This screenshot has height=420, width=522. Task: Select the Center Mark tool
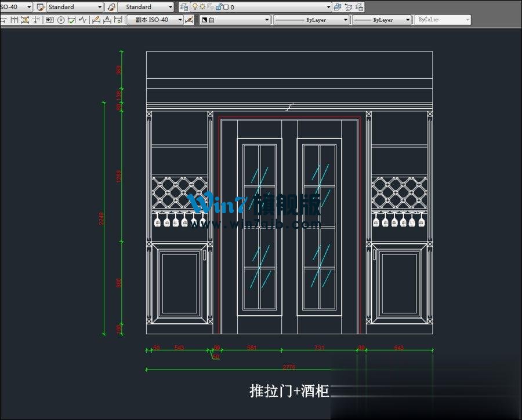tap(61, 20)
